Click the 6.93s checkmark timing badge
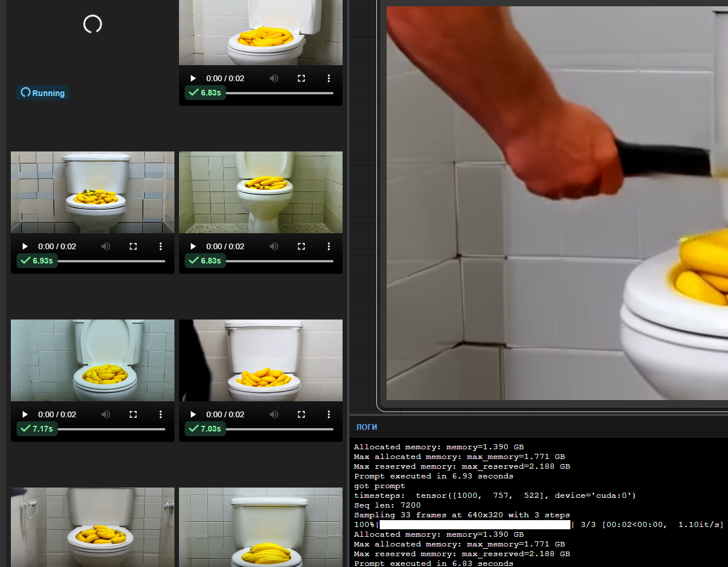 (x=37, y=261)
